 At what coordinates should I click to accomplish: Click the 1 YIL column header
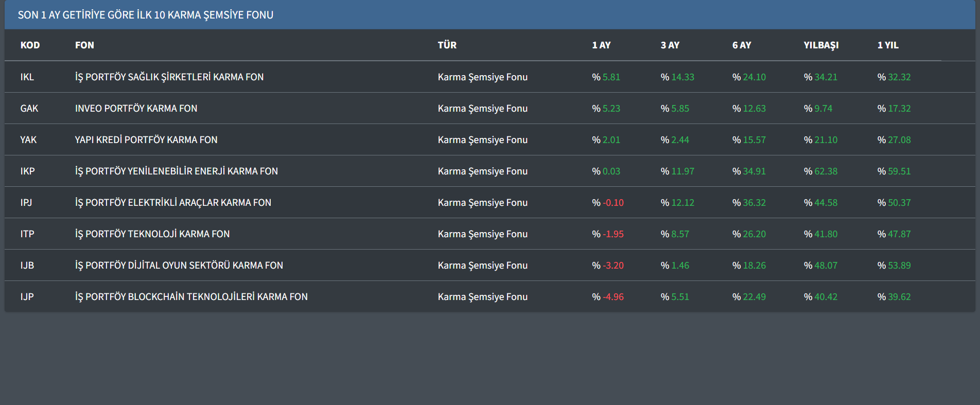tap(888, 45)
